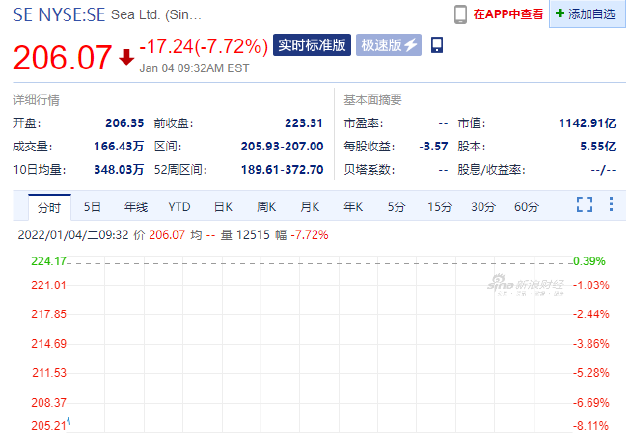This screenshot has width=630, height=433.
Task: Click the chart axis label 224.17
Action: pos(49,261)
